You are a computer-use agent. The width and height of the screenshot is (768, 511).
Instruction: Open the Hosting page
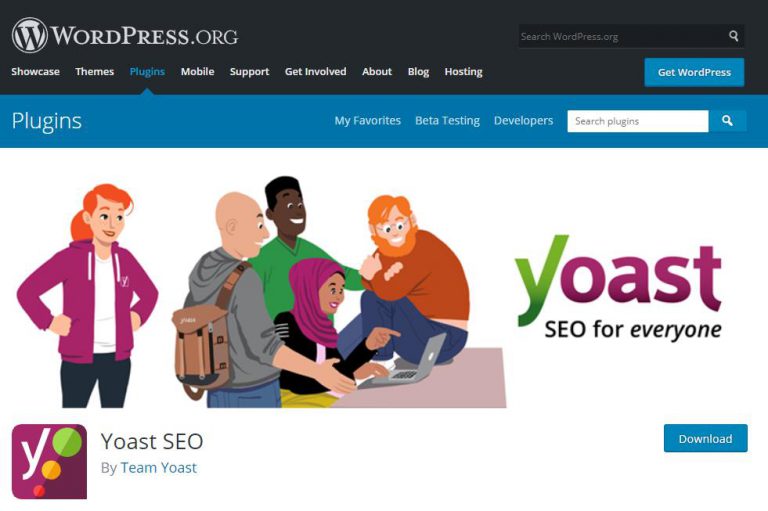pyautogui.click(x=463, y=72)
